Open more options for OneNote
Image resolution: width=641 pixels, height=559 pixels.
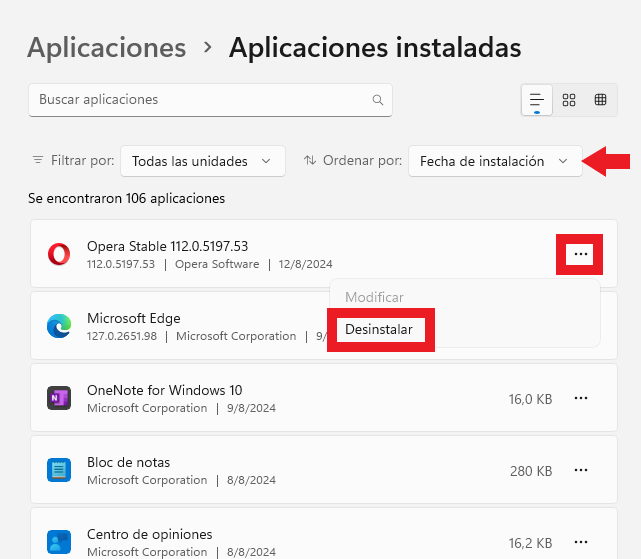[580, 398]
